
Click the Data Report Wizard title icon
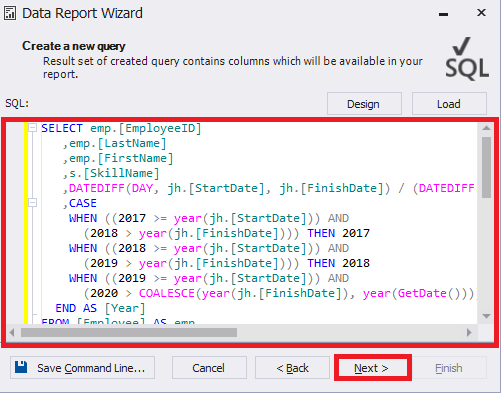click(x=10, y=14)
